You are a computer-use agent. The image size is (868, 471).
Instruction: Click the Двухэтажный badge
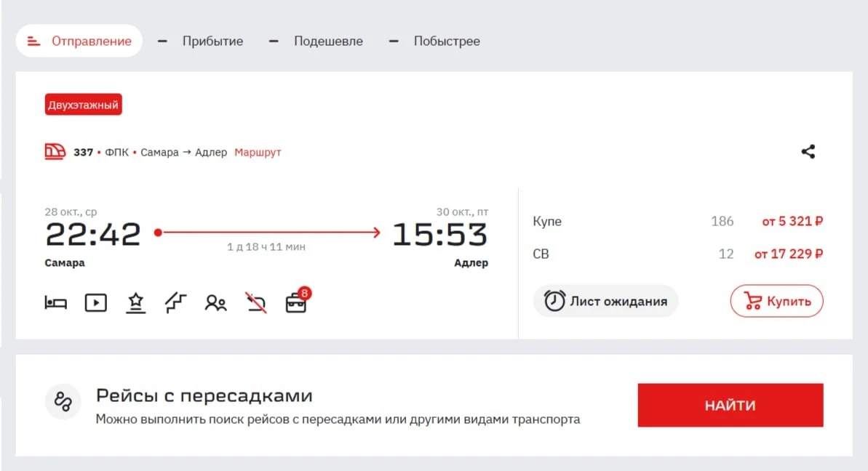[83, 105]
